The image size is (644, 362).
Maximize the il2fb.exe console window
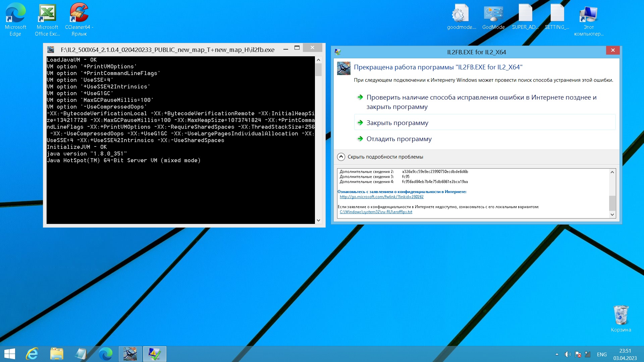297,48
